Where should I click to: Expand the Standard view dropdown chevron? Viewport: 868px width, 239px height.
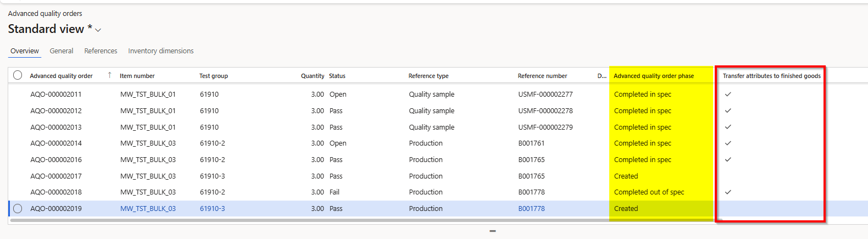[x=98, y=30]
